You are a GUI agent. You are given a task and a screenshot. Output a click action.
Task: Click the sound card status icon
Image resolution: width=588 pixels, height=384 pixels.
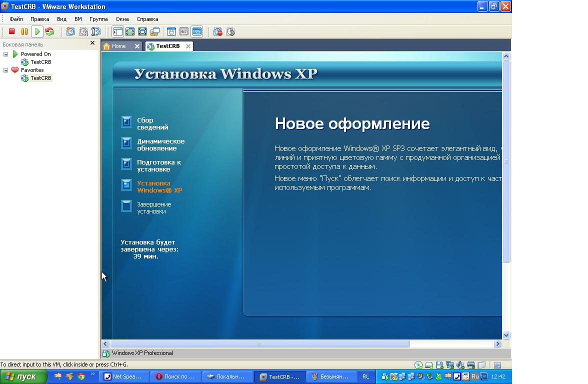point(460,365)
